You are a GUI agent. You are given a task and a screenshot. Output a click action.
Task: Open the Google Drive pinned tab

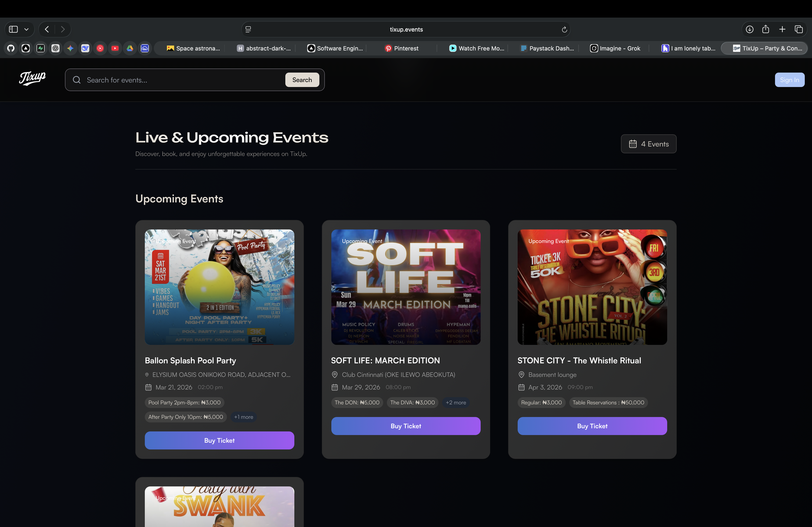[130, 48]
